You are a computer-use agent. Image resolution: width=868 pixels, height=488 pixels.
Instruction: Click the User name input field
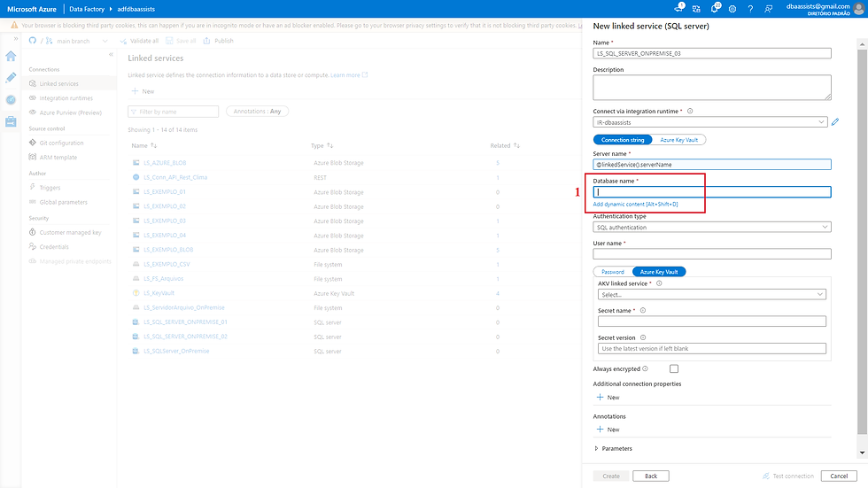(x=712, y=254)
